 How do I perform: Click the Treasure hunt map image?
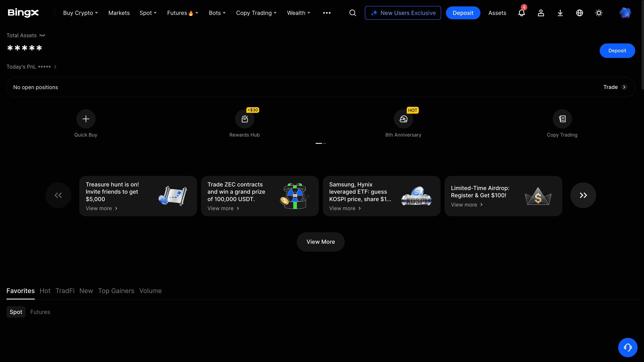pyautogui.click(x=173, y=196)
